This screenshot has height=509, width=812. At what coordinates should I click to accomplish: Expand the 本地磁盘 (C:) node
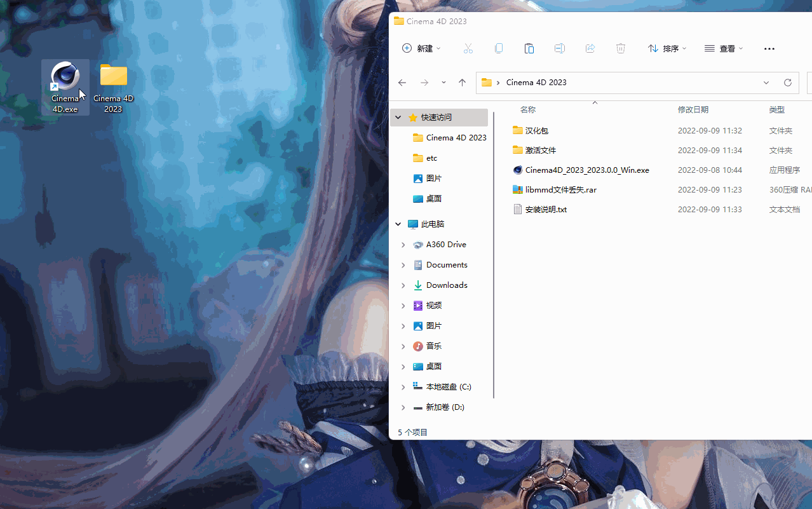click(403, 387)
